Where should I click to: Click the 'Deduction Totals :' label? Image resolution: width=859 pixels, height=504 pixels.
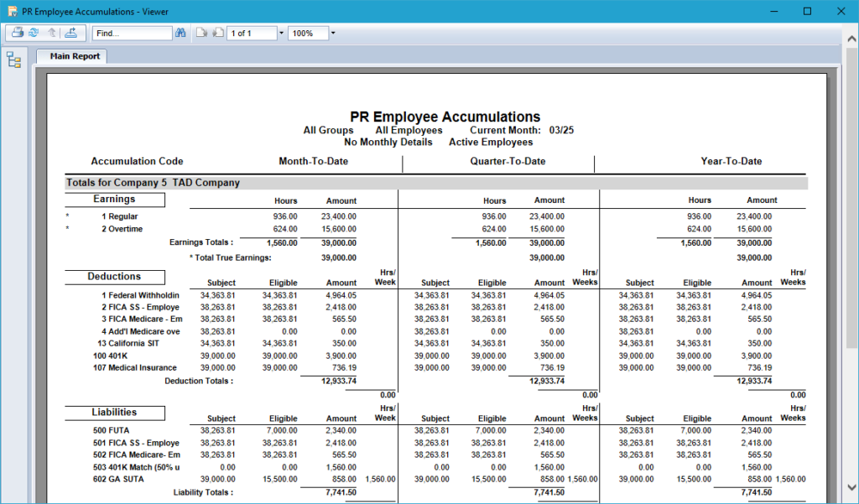click(199, 381)
